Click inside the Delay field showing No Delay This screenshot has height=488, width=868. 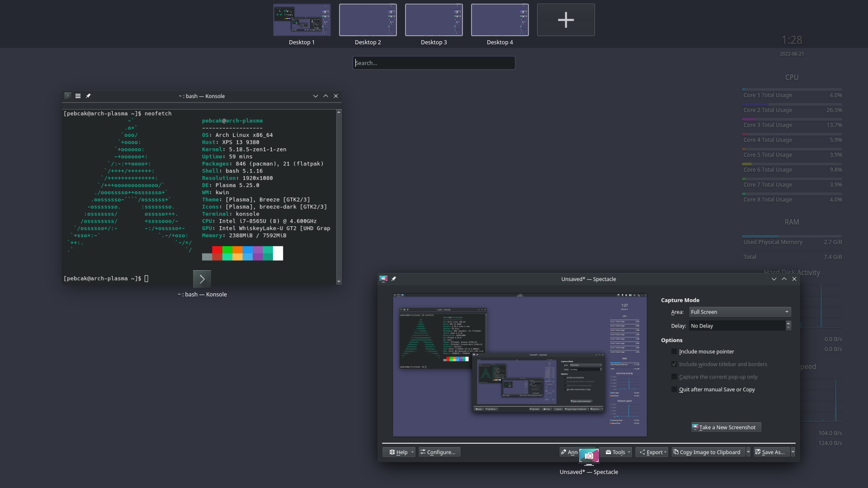(x=737, y=326)
